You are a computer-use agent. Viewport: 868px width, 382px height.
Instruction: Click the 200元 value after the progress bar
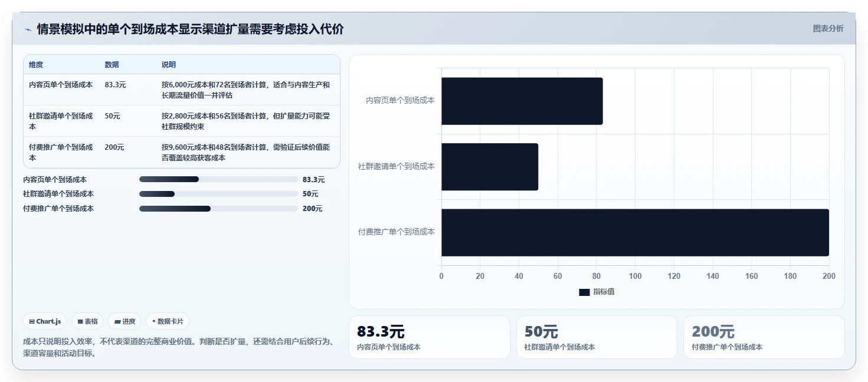click(312, 209)
